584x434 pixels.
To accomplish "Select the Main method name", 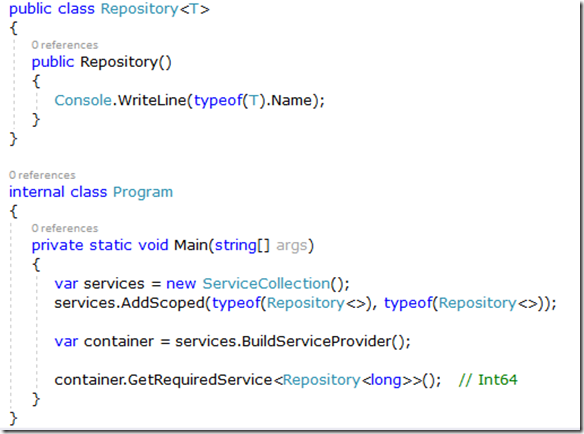I will click(191, 245).
